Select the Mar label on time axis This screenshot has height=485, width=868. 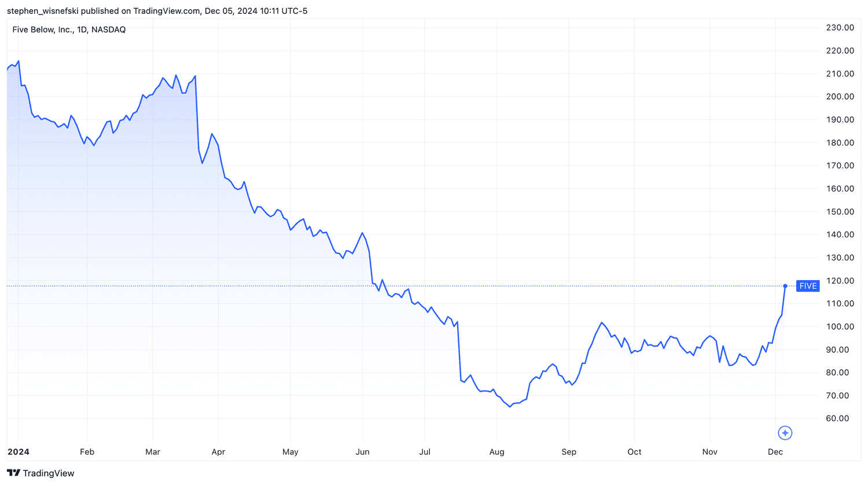pos(153,452)
